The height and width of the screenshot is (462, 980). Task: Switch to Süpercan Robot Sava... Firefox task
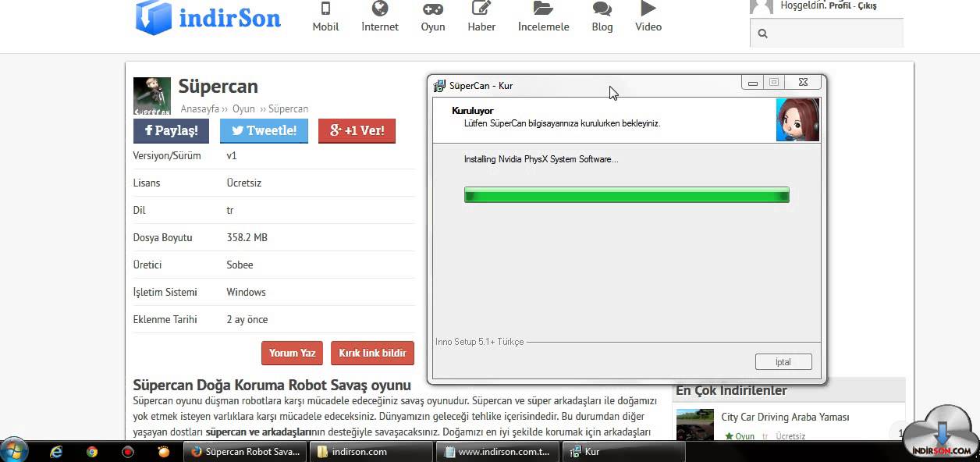(x=246, y=451)
